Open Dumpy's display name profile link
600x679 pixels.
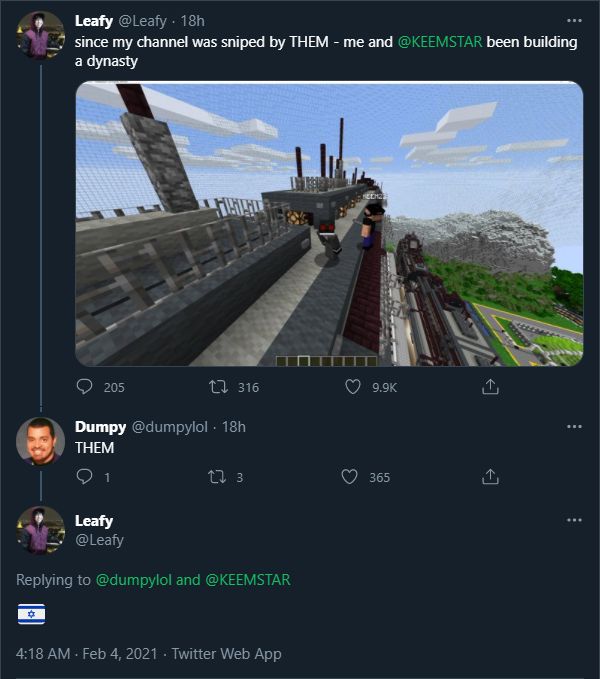pos(100,426)
